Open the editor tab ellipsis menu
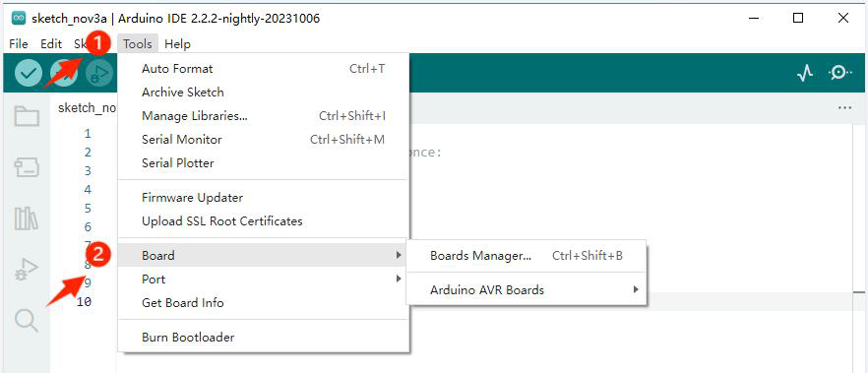This screenshot has height=373, width=868. (x=844, y=108)
